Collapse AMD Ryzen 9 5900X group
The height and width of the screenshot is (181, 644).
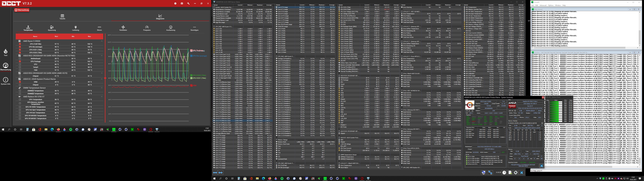tap(102, 41)
